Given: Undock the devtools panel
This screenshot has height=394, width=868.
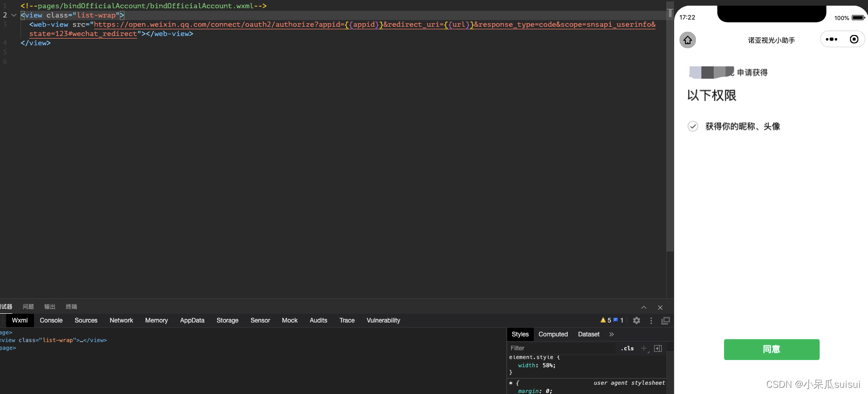Looking at the screenshot, I should [665, 320].
